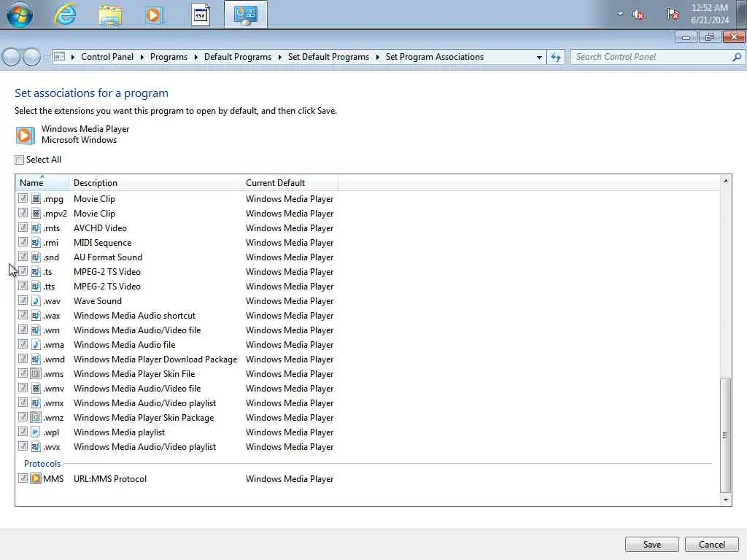Cancel the association changes

tap(712, 544)
